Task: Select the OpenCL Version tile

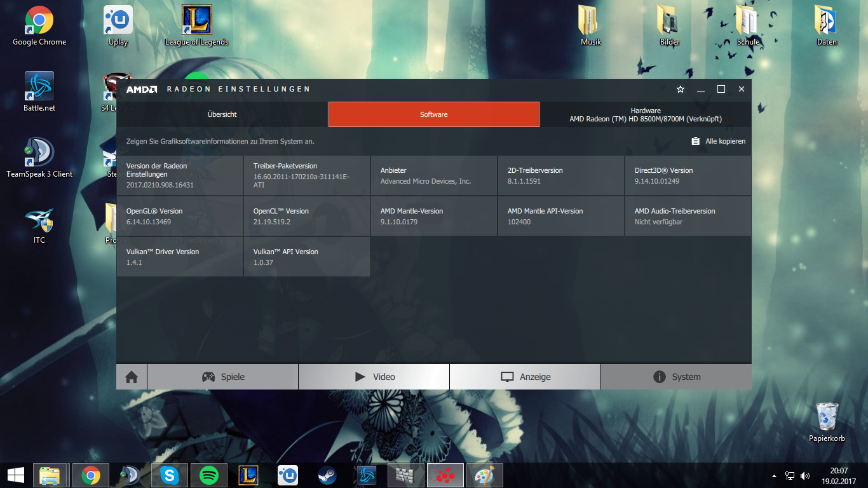Action: [307, 216]
